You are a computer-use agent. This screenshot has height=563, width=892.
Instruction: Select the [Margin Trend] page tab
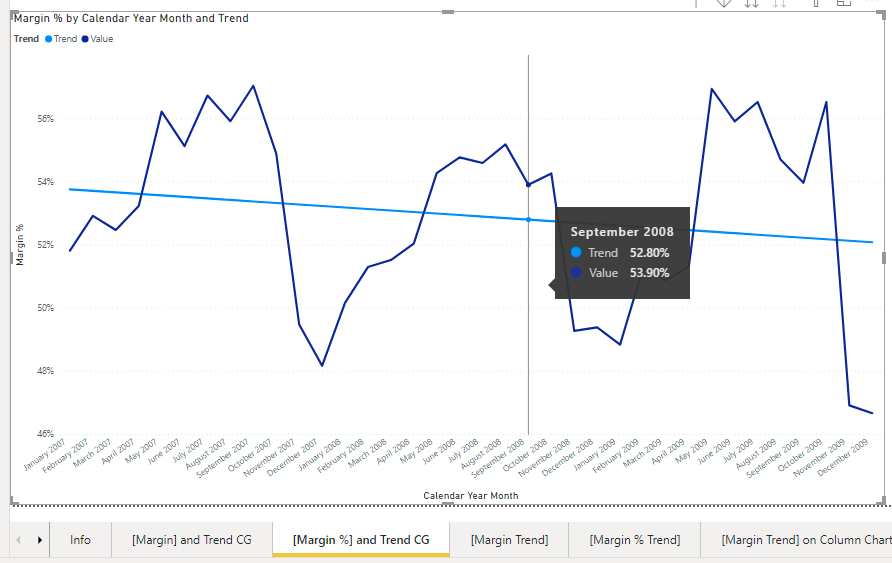click(x=509, y=540)
